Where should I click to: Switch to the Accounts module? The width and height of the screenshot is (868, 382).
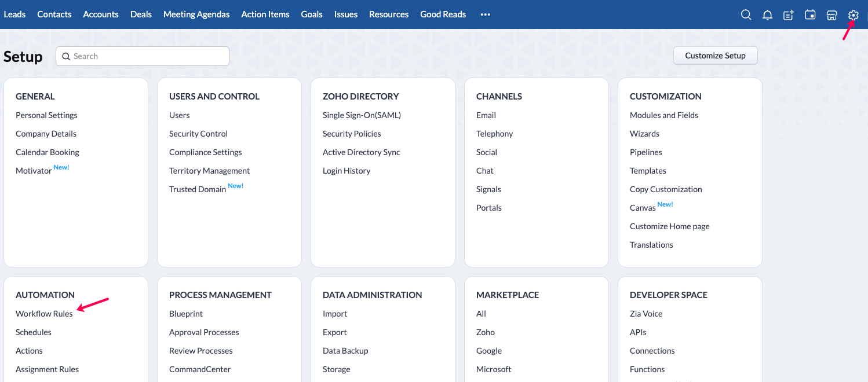[x=101, y=14]
